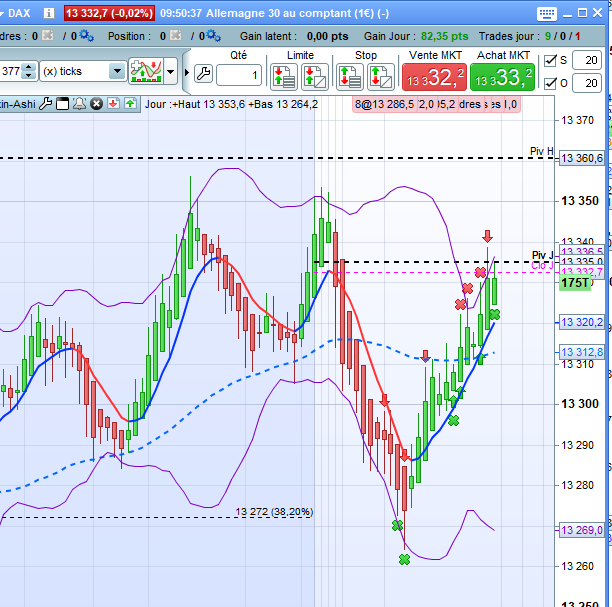The height and width of the screenshot is (607, 612).
Task: Click the O value field showing 20
Action: (587, 83)
